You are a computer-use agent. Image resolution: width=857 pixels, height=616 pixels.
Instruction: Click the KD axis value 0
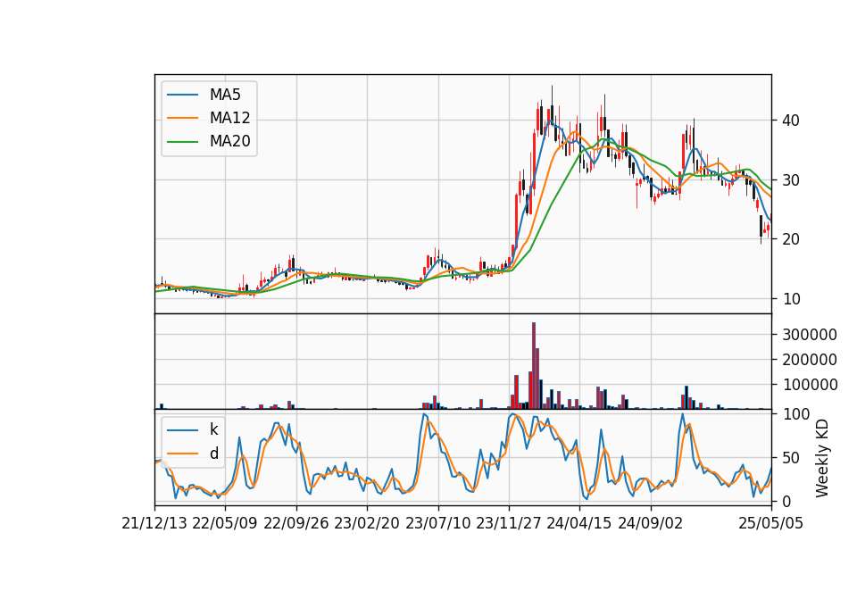tap(786, 501)
